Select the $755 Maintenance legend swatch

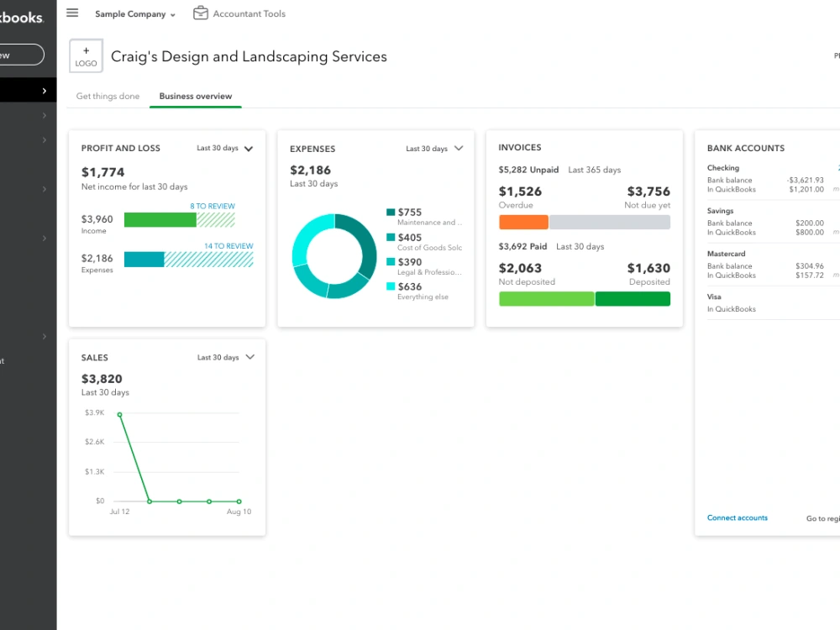click(x=391, y=213)
